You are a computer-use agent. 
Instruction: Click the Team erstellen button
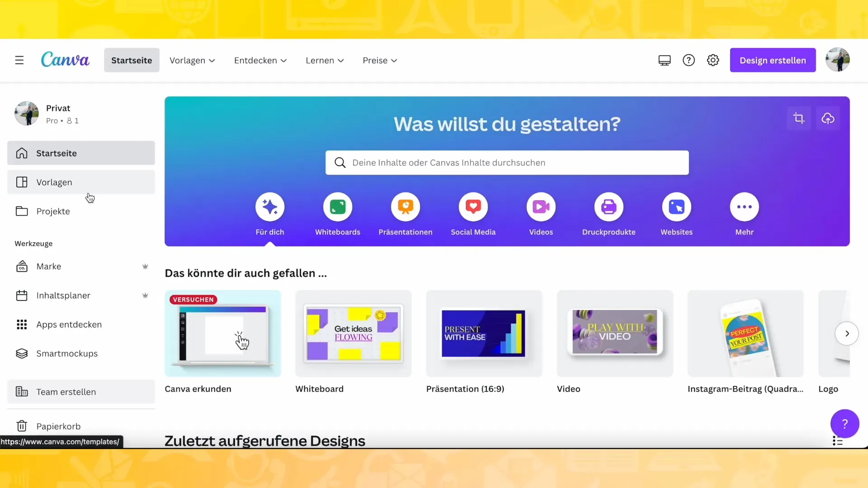point(81,392)
